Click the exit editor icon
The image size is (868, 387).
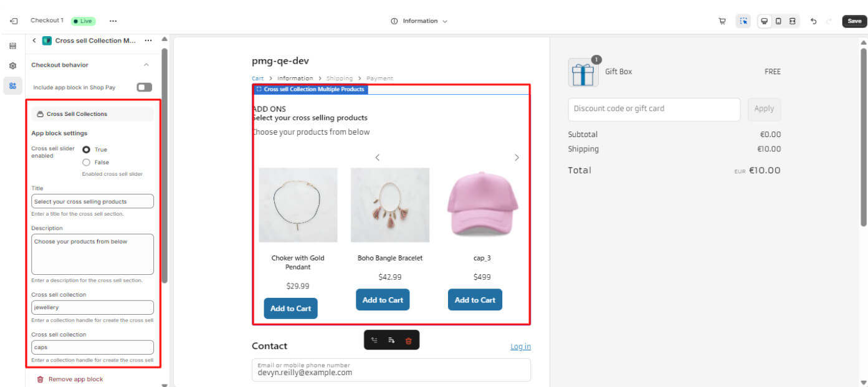pyautogui.click(x=14, y=21)
